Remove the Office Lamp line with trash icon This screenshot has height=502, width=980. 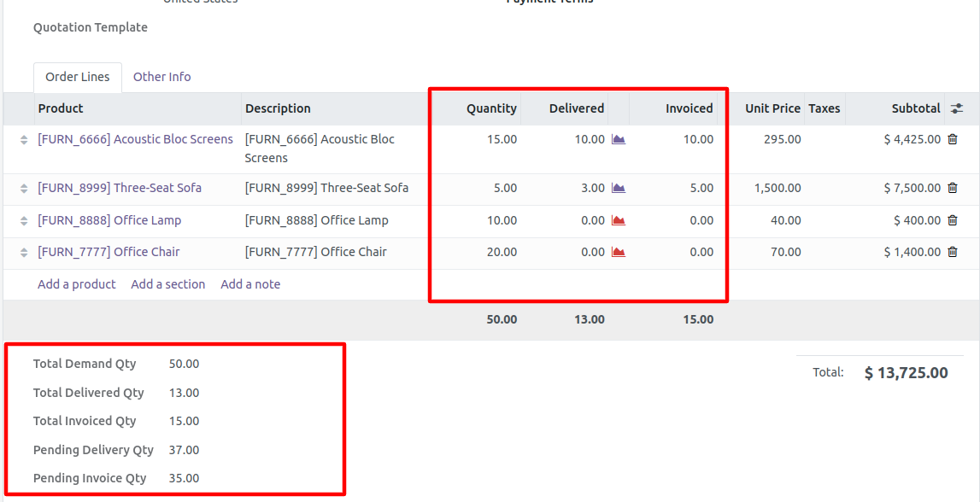(953, 220)
